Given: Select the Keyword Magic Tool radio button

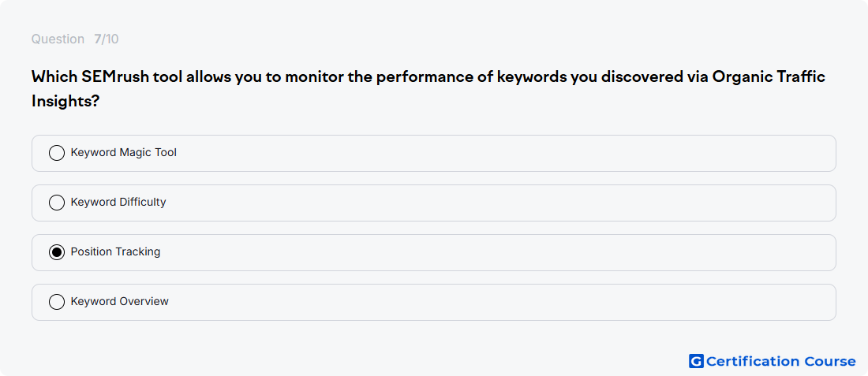Looking at the screenshot, I should tap(57, 153).
